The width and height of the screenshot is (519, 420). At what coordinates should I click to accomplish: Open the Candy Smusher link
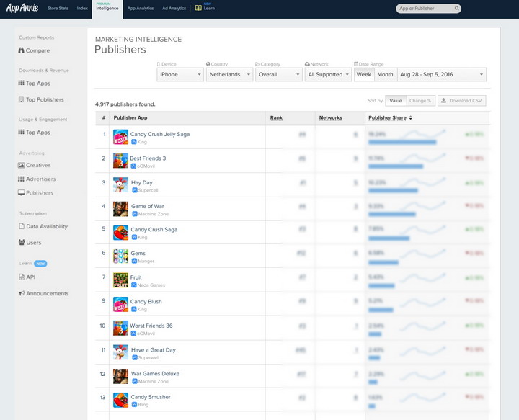click(x=151, y=397)
